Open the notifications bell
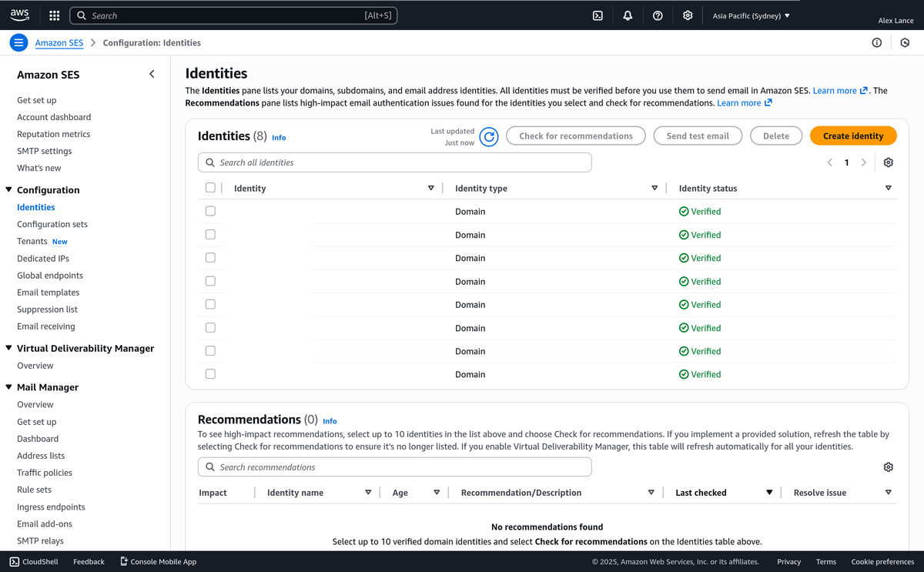This screenshot has height=572, width=924. pyautogui.click(x=628, y=15)
